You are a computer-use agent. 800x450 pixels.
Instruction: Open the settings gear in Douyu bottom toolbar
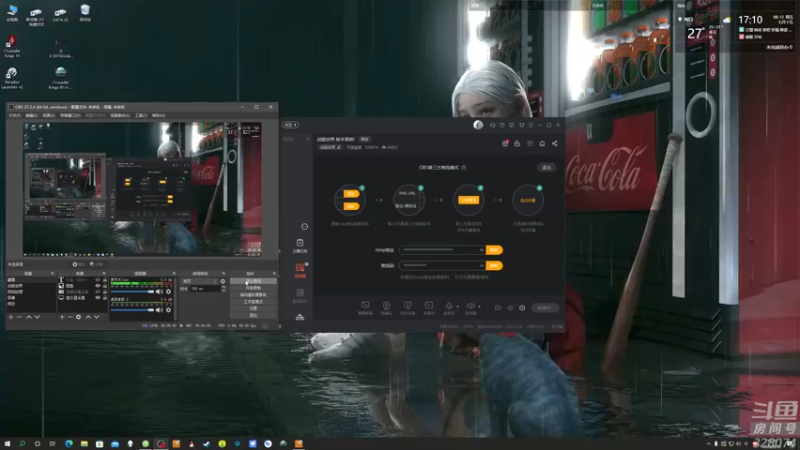(522, 308)
